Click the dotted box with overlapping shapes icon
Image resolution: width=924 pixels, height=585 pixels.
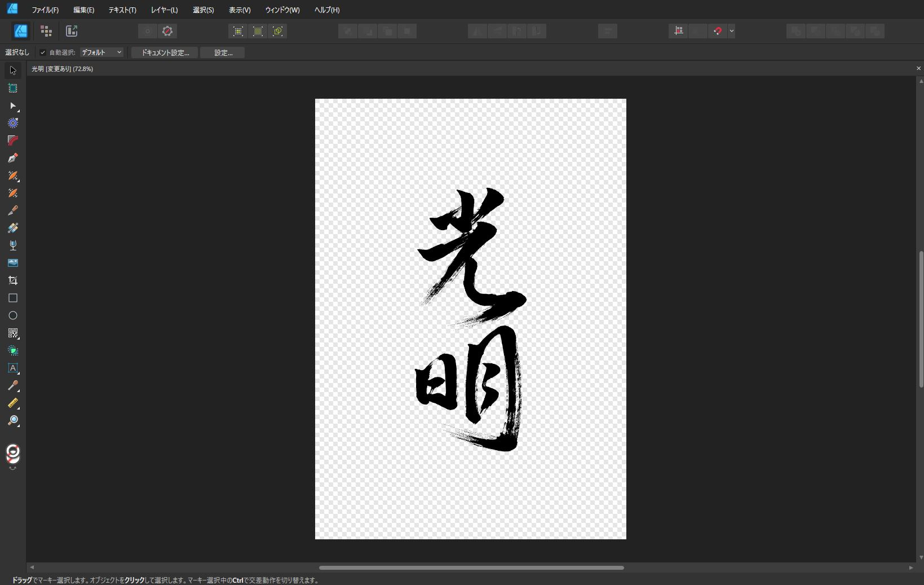(x=278, y=31)
